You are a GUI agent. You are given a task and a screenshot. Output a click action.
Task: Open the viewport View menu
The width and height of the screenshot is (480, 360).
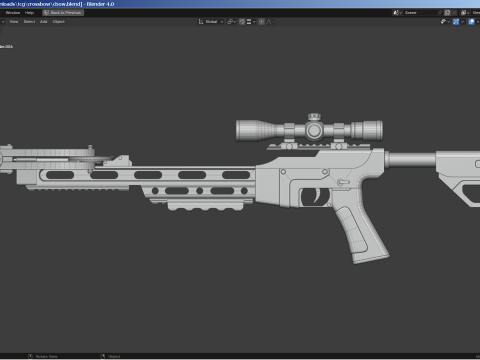click(14, 22)
